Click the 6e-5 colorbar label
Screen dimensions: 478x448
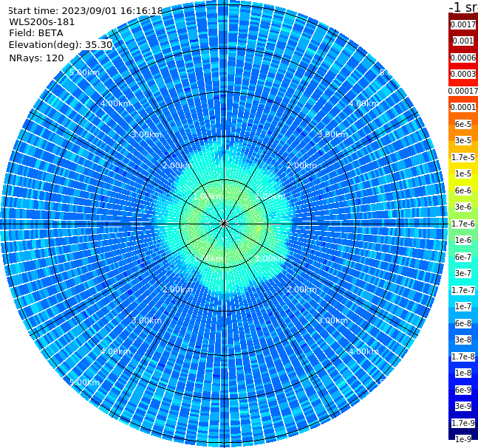pyautogui.click(x=463, y=124)
